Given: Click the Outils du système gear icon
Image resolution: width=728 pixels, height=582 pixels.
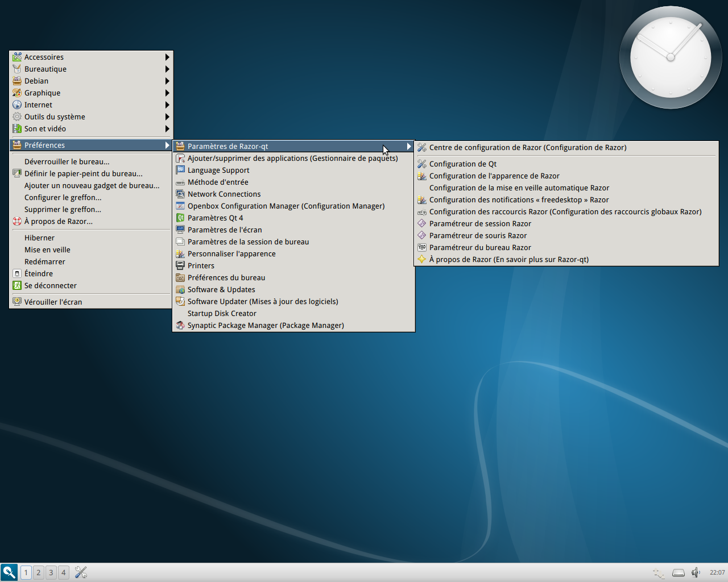Looking at the screenshot, I should [17, 117].
